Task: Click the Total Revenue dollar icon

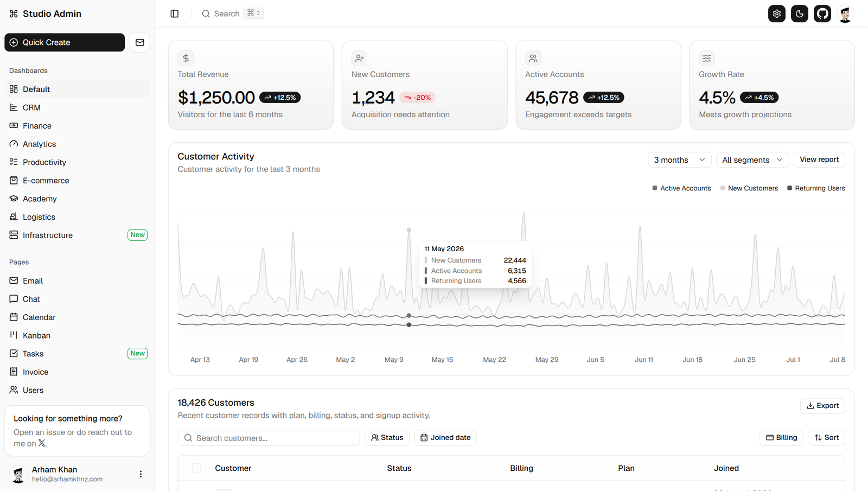Action: pyautogui.click(x=186, y=58)
